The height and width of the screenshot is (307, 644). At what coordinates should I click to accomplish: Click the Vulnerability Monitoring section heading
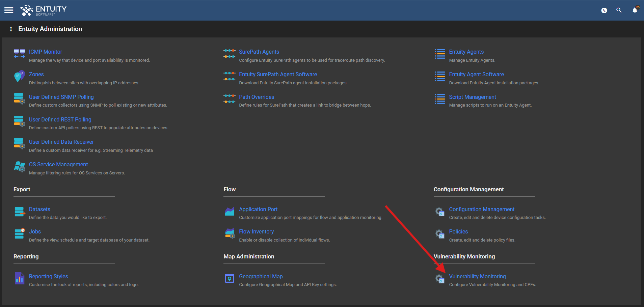coord(464,256)
